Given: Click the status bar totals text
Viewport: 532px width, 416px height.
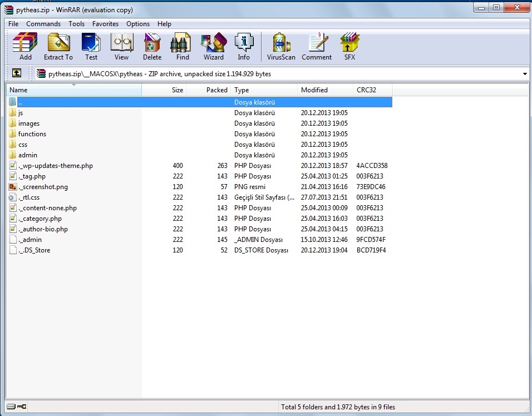Looking at the screenshot, I should [x=338, y=407].
